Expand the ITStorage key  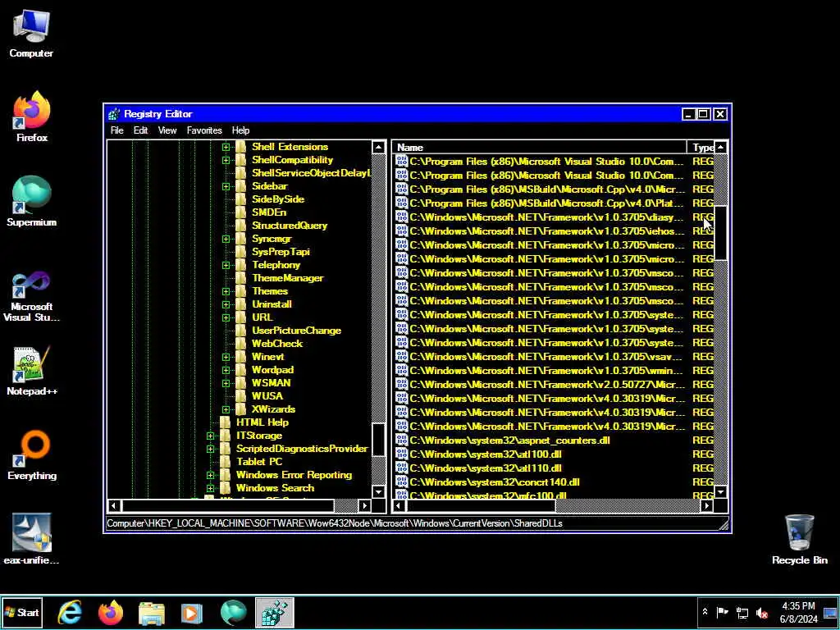pyautogui.click(x=210, y=436)
